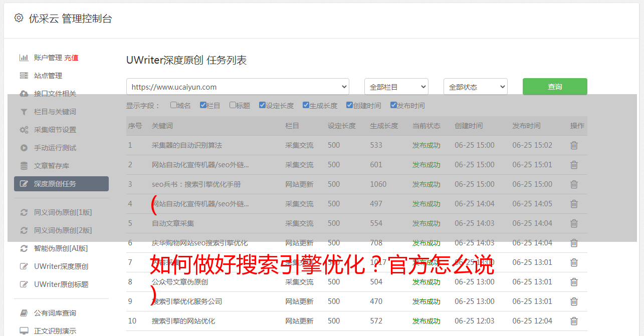644x336 pixels.
Task: Expand the 全部栏目 dropdown
Action: pos(396,87)
